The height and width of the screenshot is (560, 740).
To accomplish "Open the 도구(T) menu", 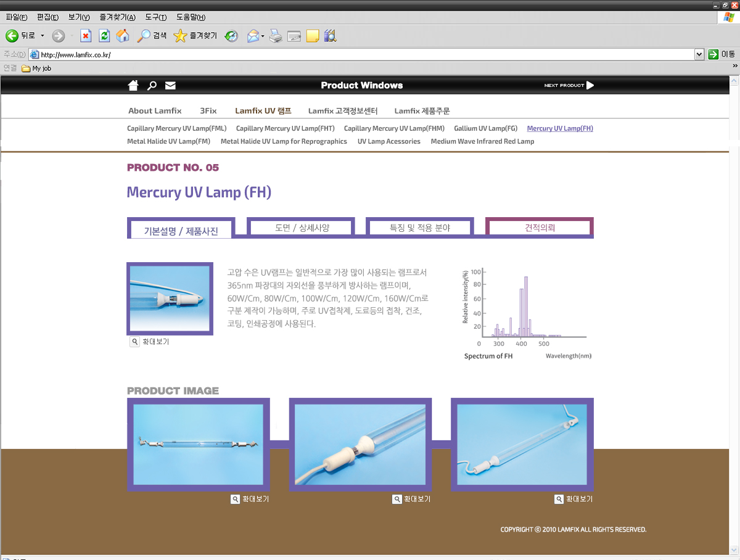I will coord(156,17).
